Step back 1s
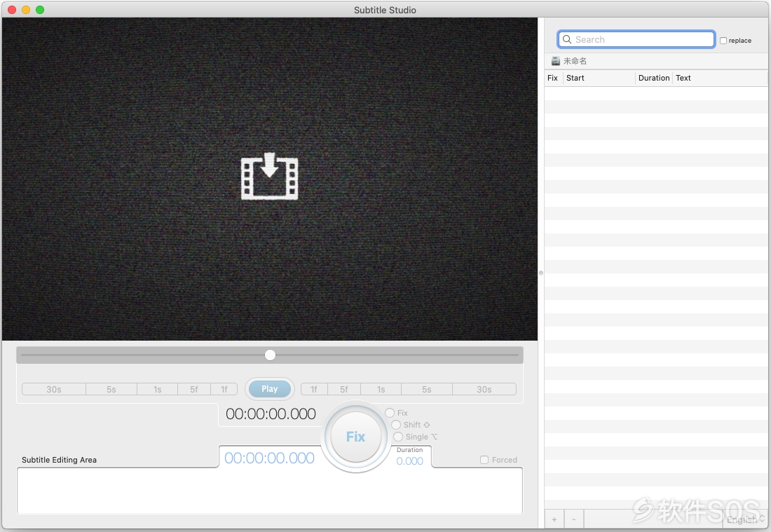Screen dimensions: 771x532 (x=157, y=390)
